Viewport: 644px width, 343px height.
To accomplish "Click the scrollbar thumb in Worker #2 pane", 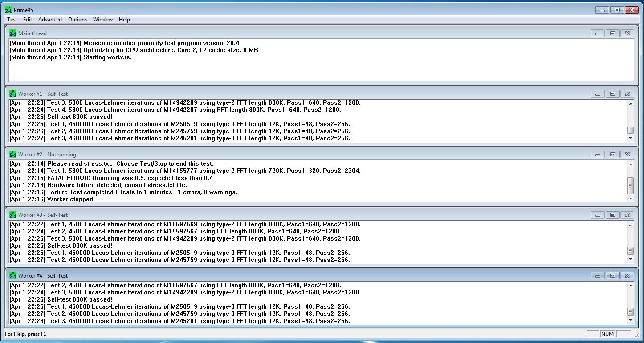I will coord(630,185).
